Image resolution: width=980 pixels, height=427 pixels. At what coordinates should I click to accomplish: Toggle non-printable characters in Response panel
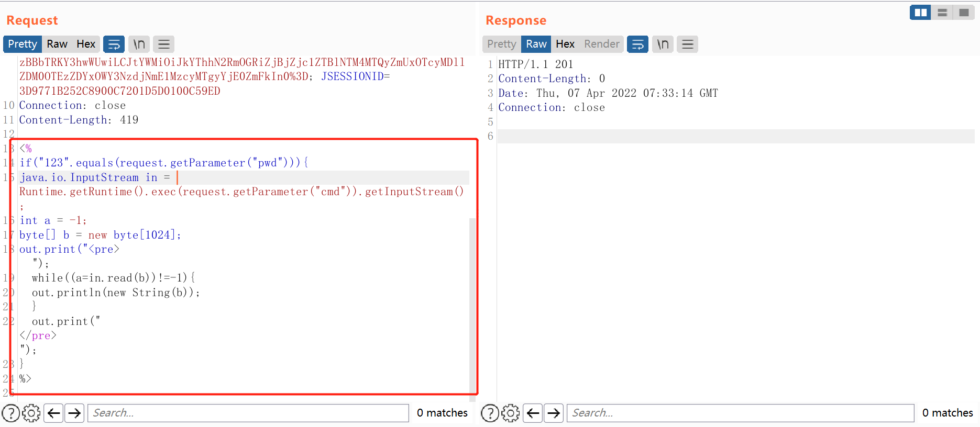click(x=663, y=44)
